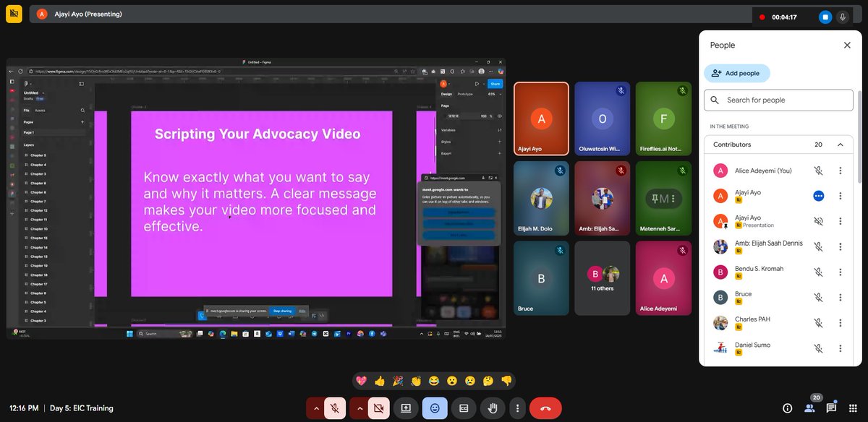The image size is (868, 422).
Task: Raise hand using the hand icon
Action: point(493,408)
